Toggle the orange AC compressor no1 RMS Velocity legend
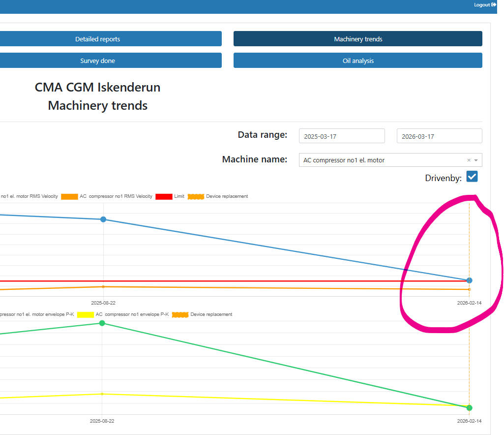 (x=70, y=196)
